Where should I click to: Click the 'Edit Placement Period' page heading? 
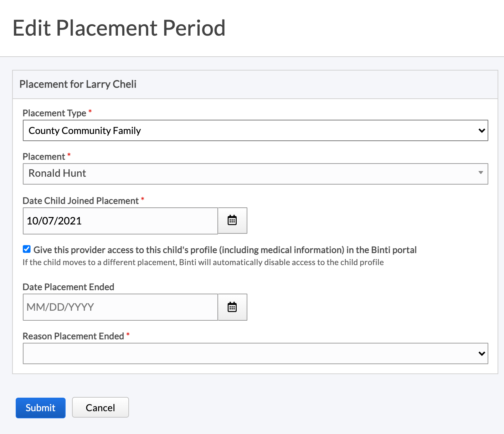click(119, 28)
